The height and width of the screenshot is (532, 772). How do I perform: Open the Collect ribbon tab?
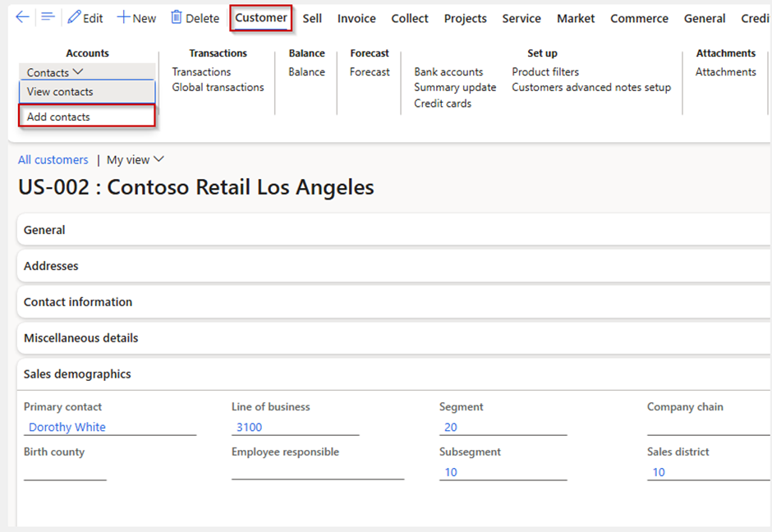pyautogui.click(x=410, y=19)
